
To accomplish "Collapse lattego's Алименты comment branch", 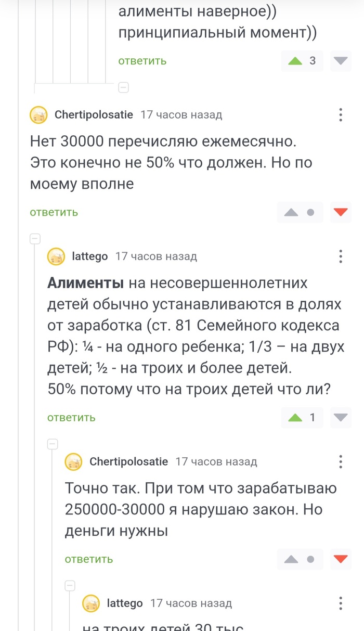I will (35, 239).
